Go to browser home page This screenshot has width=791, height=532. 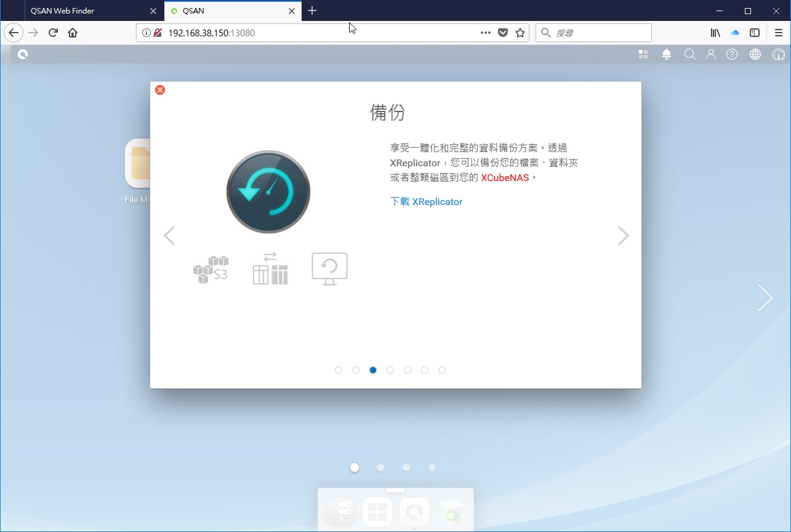tap(73, 33)
